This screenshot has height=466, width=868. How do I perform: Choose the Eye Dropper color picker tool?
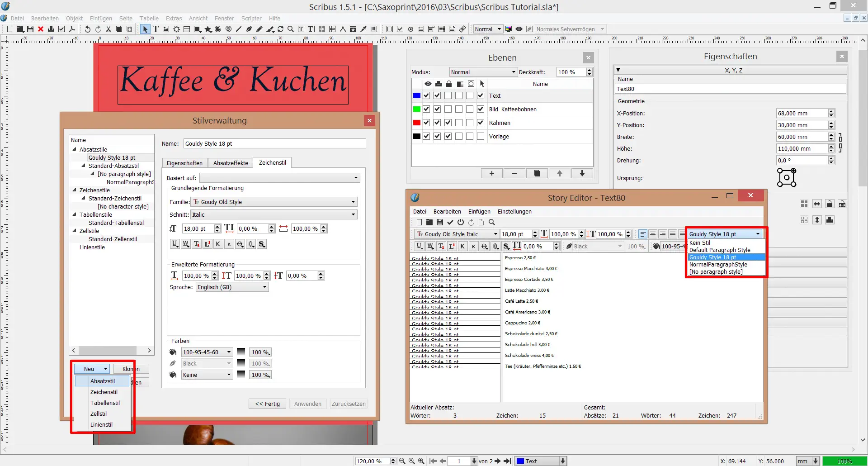[364, 29]
